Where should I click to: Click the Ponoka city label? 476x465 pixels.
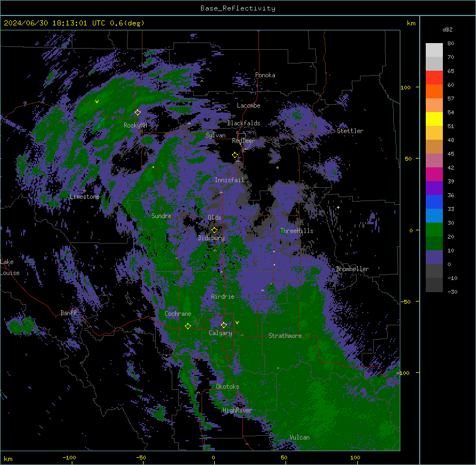265,75
